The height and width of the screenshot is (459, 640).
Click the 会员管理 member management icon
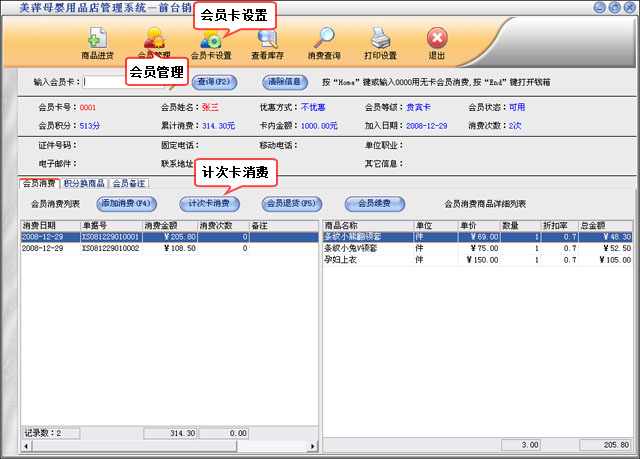[x=153, y=41]
